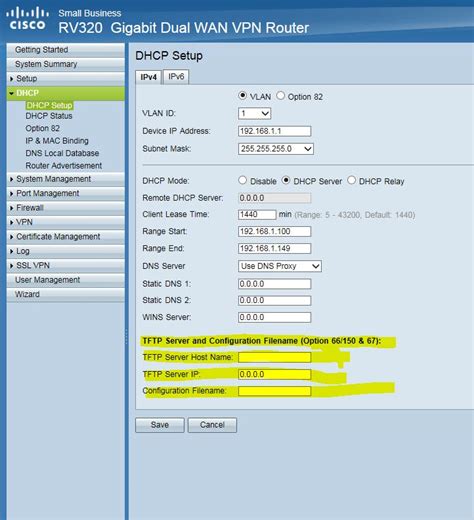Click the sidebar splitter handle dots
Image resolution: width=474 pixels, height=520 pixels.
tap(126, 337)
